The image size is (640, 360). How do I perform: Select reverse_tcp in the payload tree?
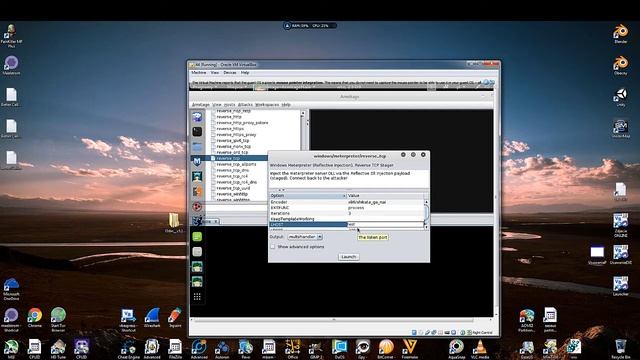228,158
